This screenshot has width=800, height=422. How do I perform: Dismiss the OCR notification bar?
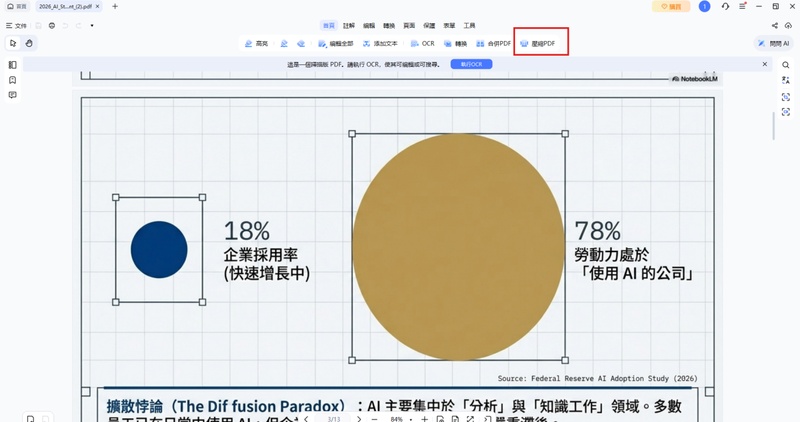tap(764, 64)
